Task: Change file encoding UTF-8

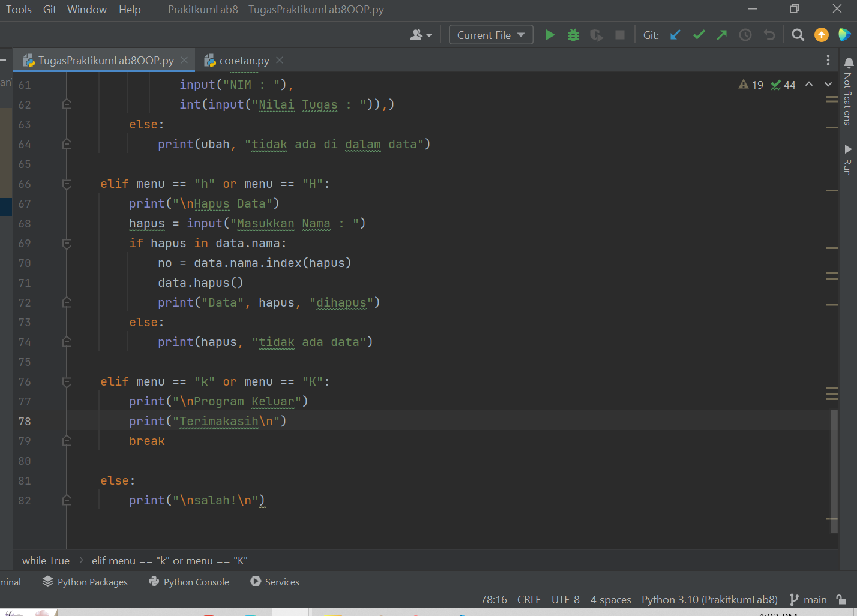Action: point(565,599)
